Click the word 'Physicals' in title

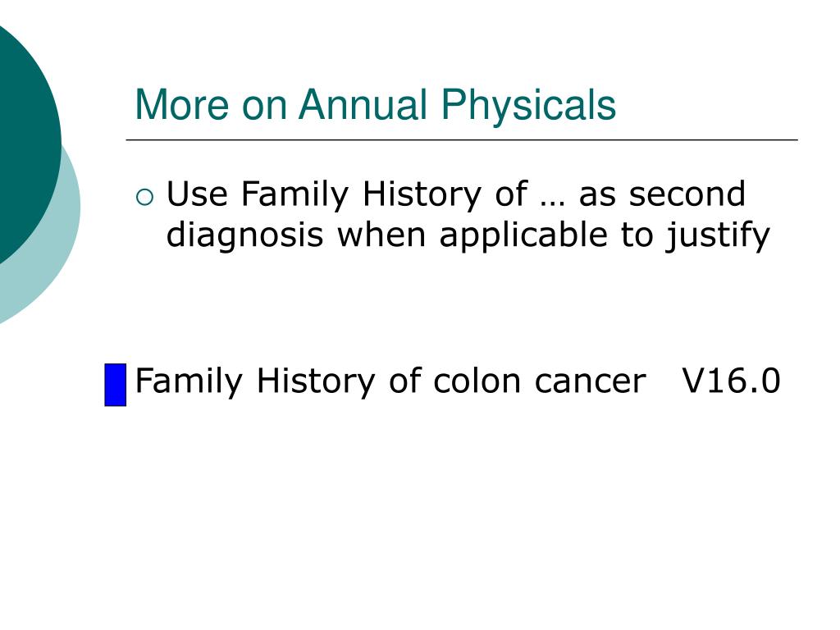click(528, 104)
